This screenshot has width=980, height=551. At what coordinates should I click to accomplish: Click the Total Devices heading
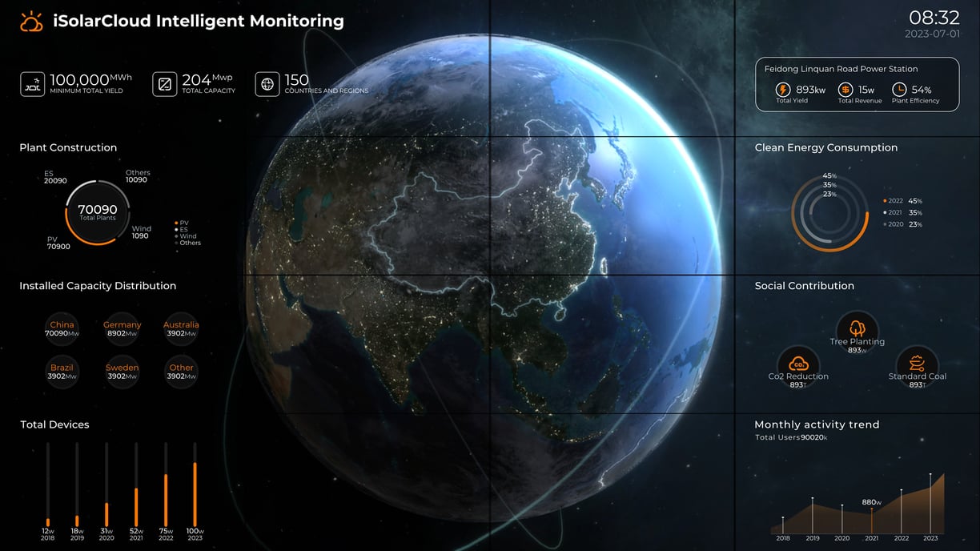pos(54,424)
